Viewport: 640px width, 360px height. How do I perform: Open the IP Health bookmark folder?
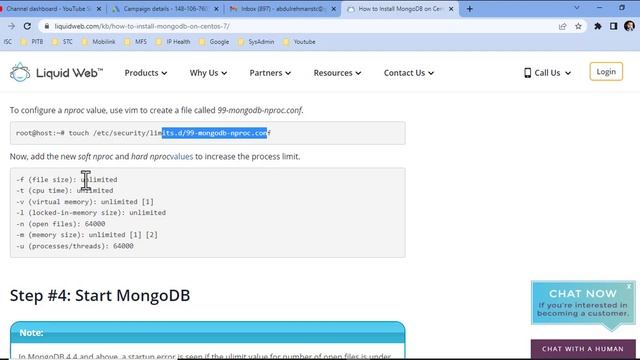coord(173,42)
